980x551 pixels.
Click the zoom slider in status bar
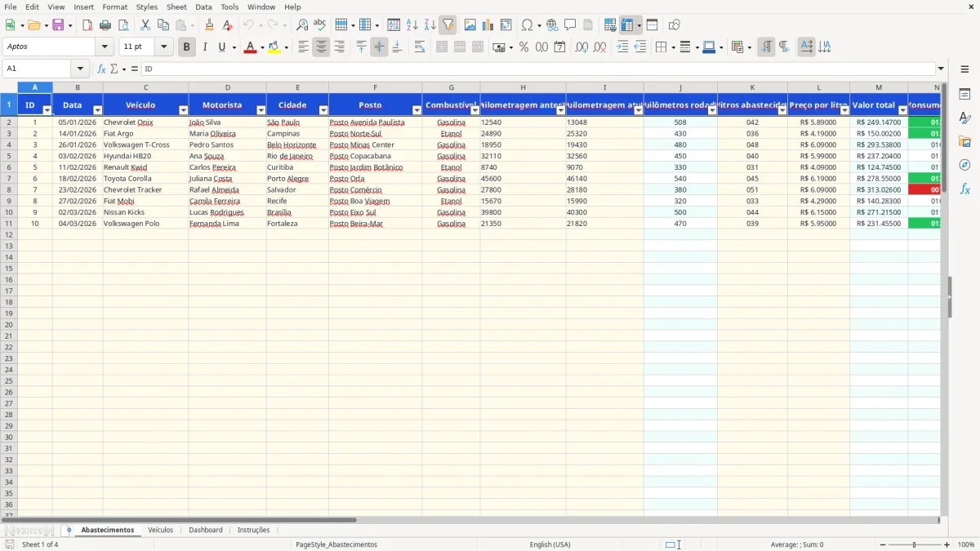pyautogui.click(x=915, y=544)
